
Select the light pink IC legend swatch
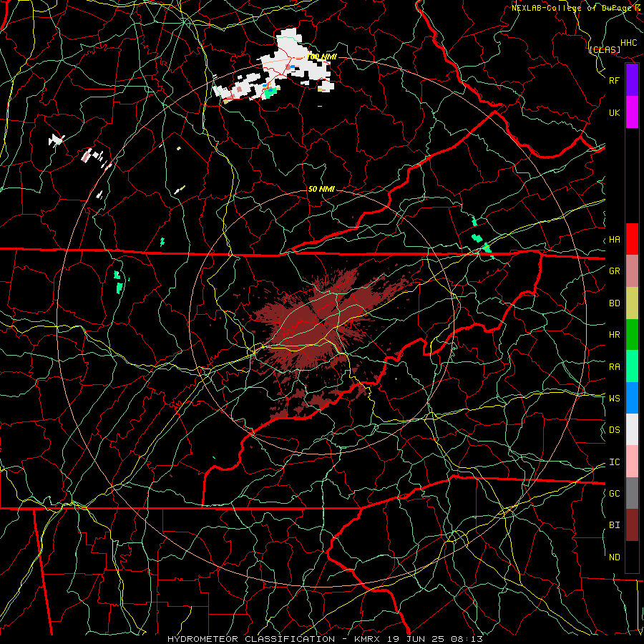click(632, 462)
